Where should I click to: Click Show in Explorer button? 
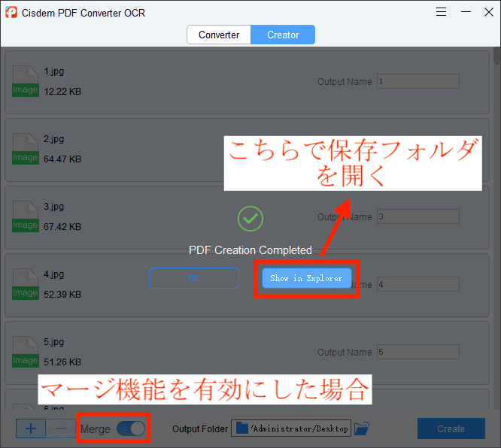[307, 278]
